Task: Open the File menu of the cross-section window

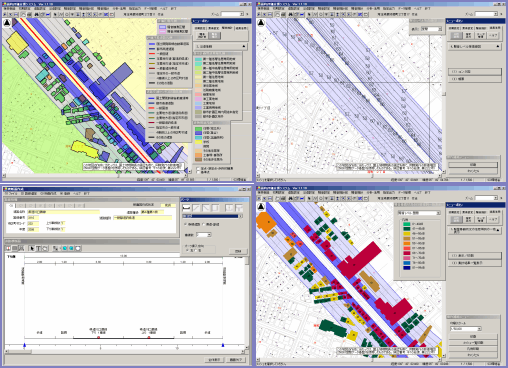Action: (11, 193)
